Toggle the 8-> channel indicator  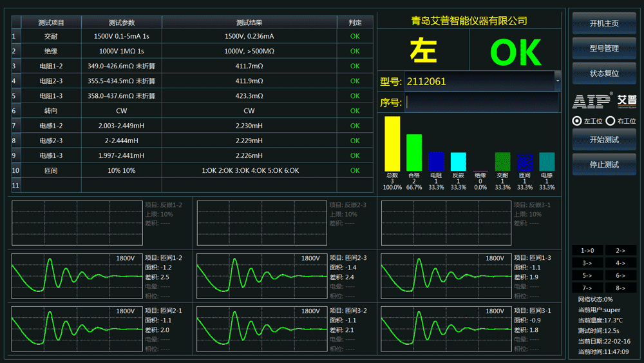620,288
